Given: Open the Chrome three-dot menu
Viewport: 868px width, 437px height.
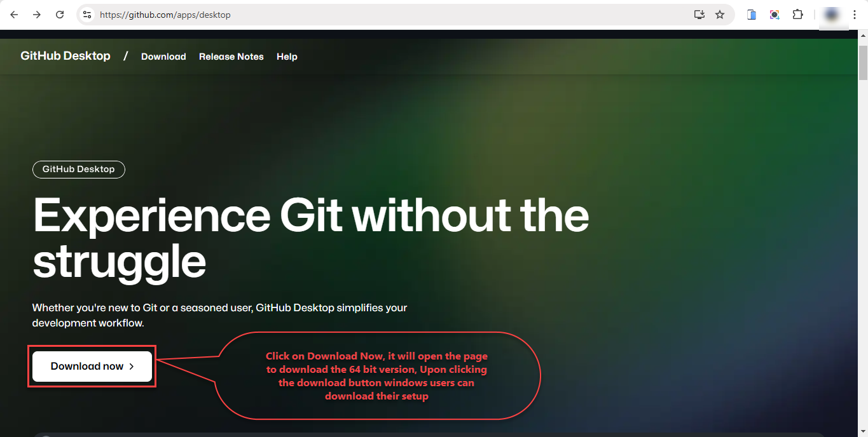Looking at the screenshot, I should [x=855, y=14].
